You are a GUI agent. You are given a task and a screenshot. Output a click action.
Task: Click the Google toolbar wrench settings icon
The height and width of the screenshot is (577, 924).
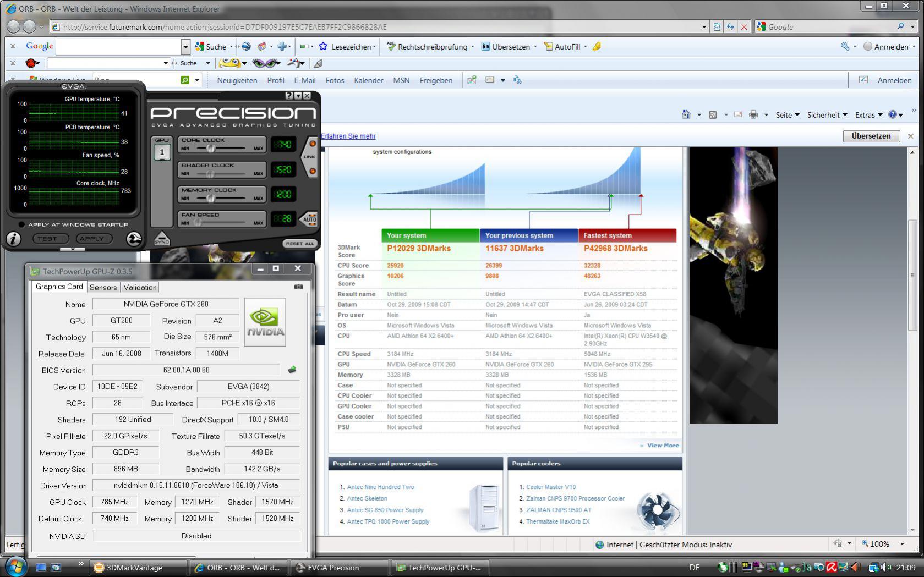pos(845,46)
